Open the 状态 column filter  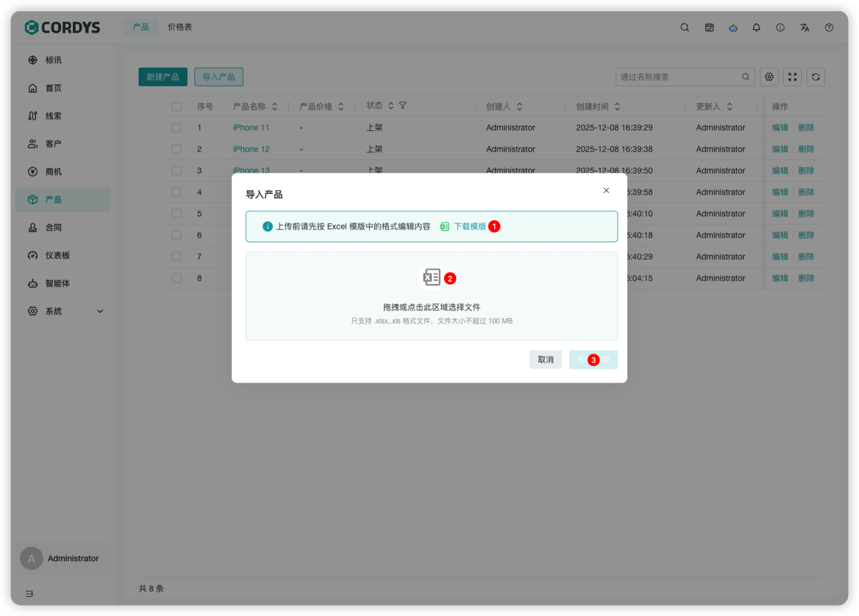403,106
